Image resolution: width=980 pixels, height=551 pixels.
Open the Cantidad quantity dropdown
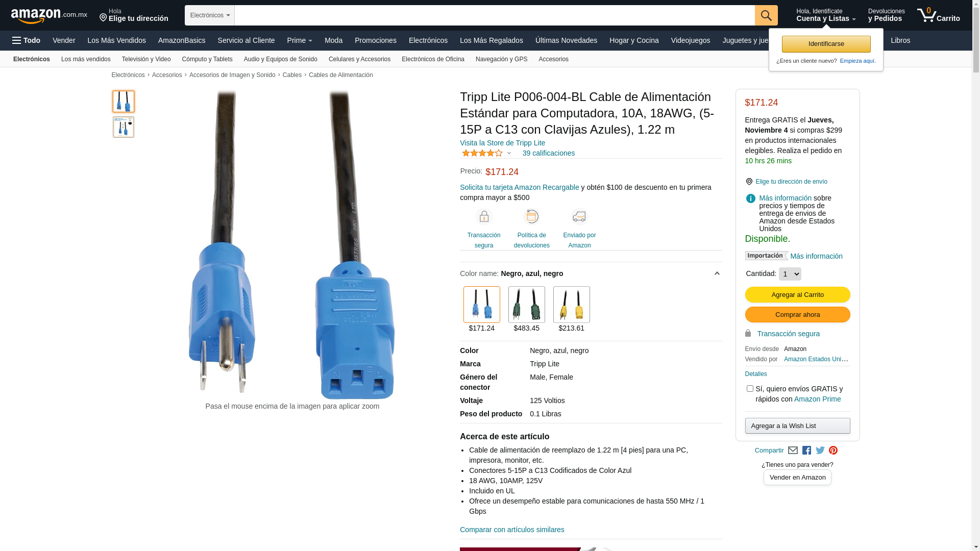[790, 274]
